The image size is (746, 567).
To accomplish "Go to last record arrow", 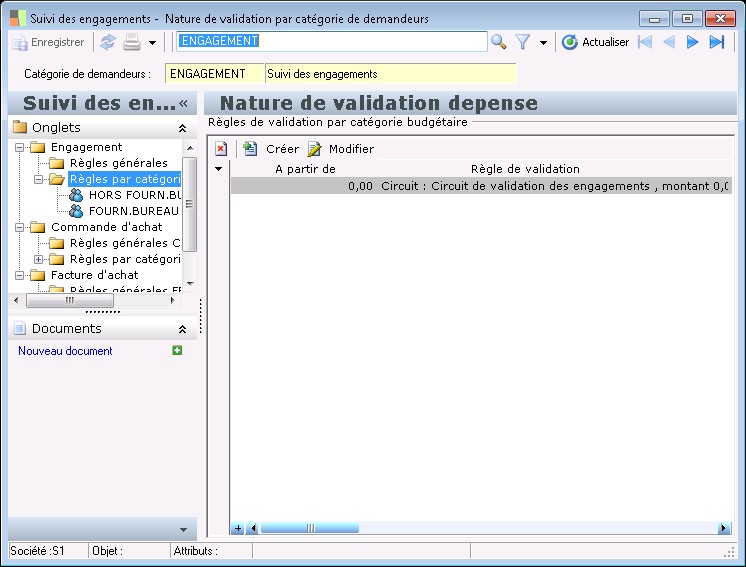I will pos(717,42).
